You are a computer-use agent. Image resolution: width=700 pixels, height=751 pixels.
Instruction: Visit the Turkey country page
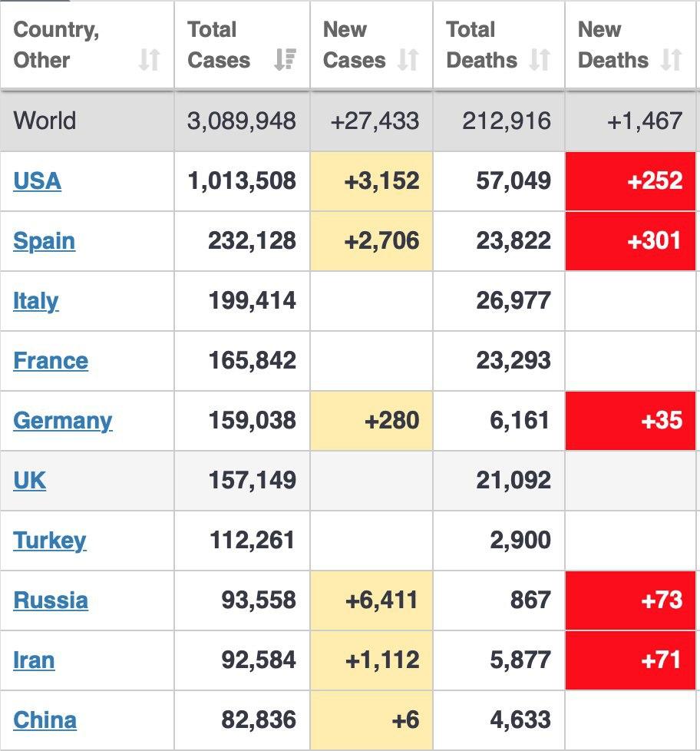click(49, 541)
